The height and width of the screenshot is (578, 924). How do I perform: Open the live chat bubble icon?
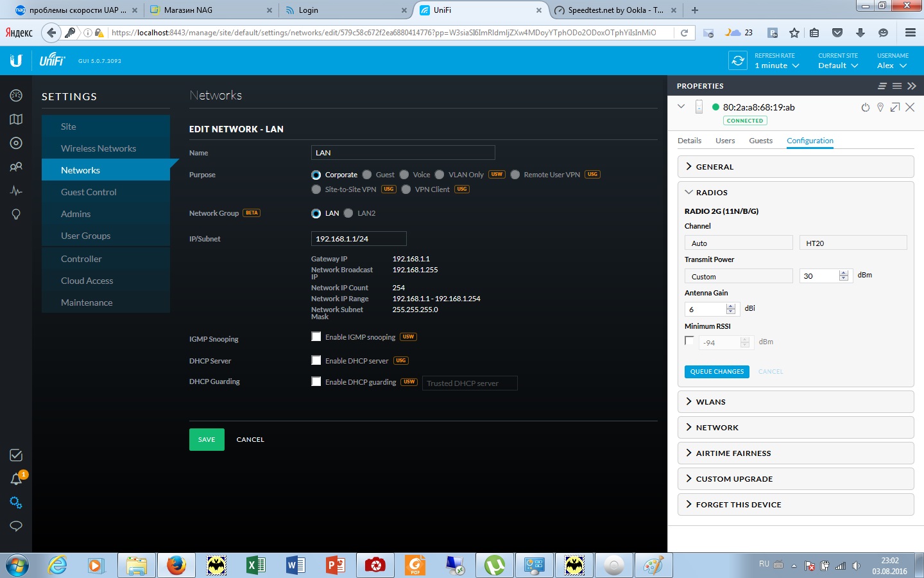tap(16, 526)
